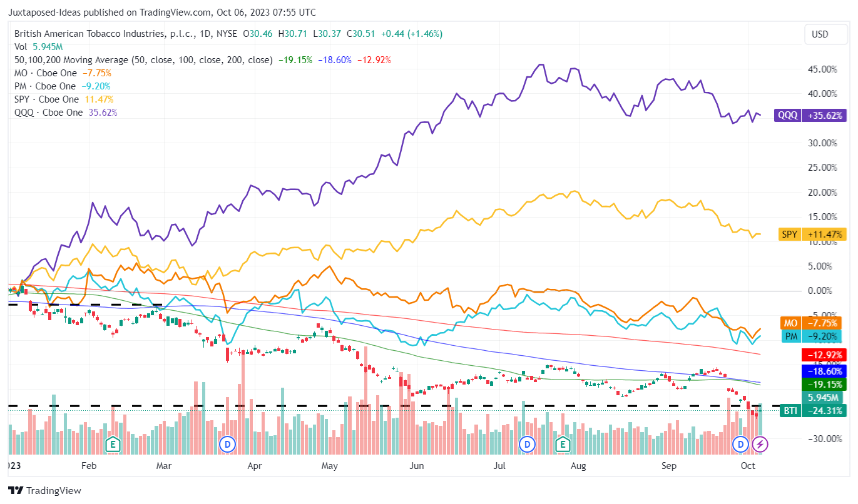Click the Sep label on time axis
Image resolution: width=858 pixels, height=504 pixels.
[x=669, y=466]
